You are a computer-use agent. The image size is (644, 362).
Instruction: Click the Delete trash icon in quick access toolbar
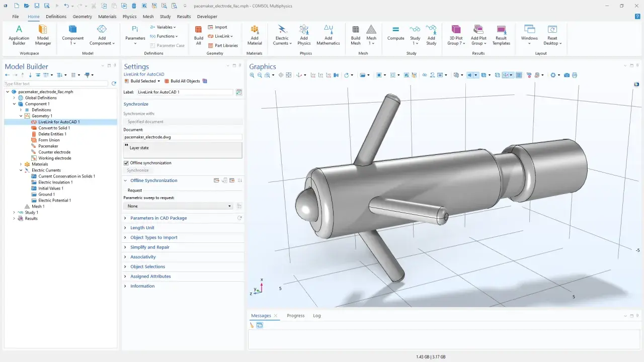point(134,6)
